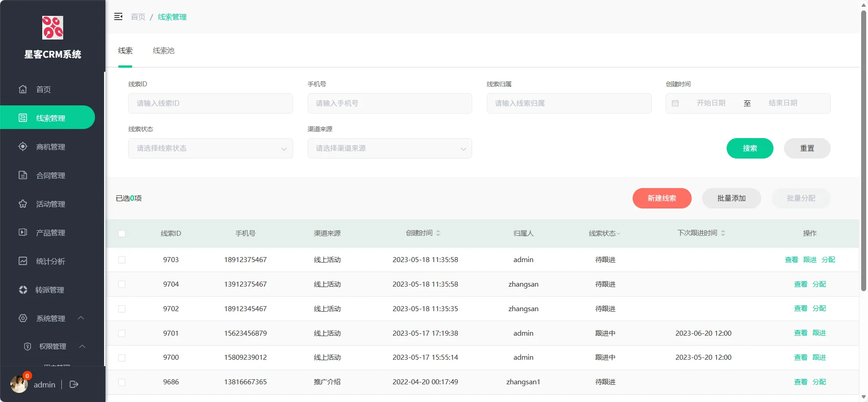Select the checkbox for lead 9701

pyautogui.click(x=122, y=333)
